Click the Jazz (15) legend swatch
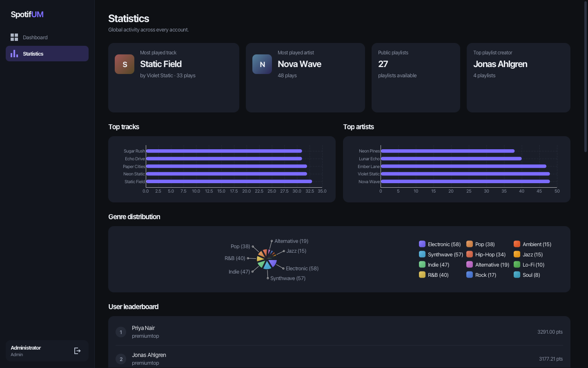The width and height of the screenshot is (588, 368). pos(517,254)
